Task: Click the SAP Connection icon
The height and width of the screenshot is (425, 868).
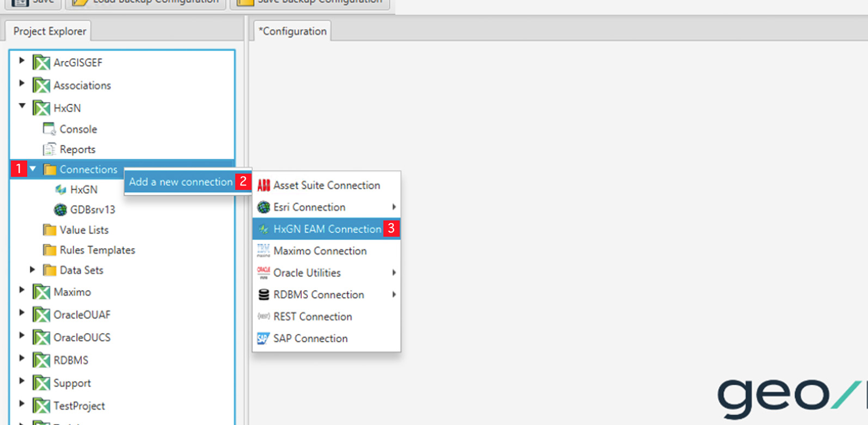Action: (x=263, y=338)
